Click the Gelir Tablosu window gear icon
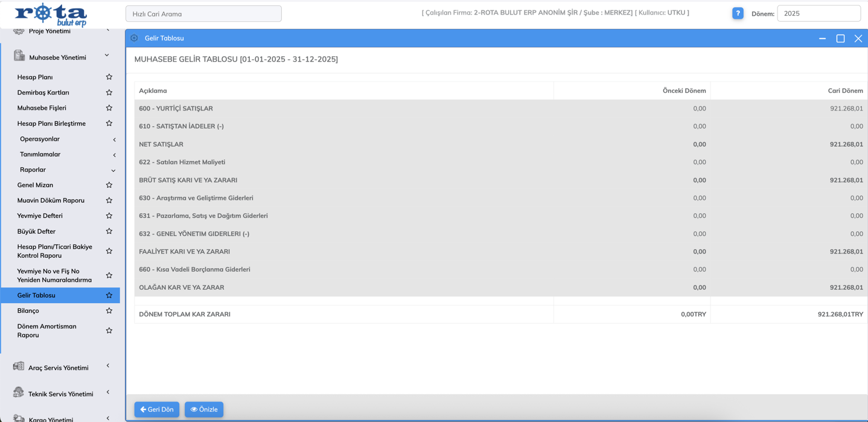This screenshot has width=868, height=422. (135, 38)
